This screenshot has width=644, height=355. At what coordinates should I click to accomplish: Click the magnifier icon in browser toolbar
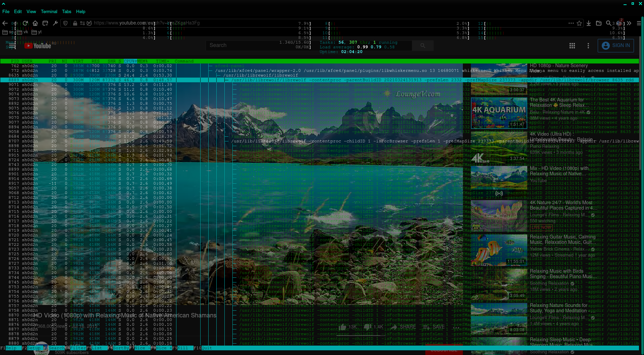pos(608,23)
